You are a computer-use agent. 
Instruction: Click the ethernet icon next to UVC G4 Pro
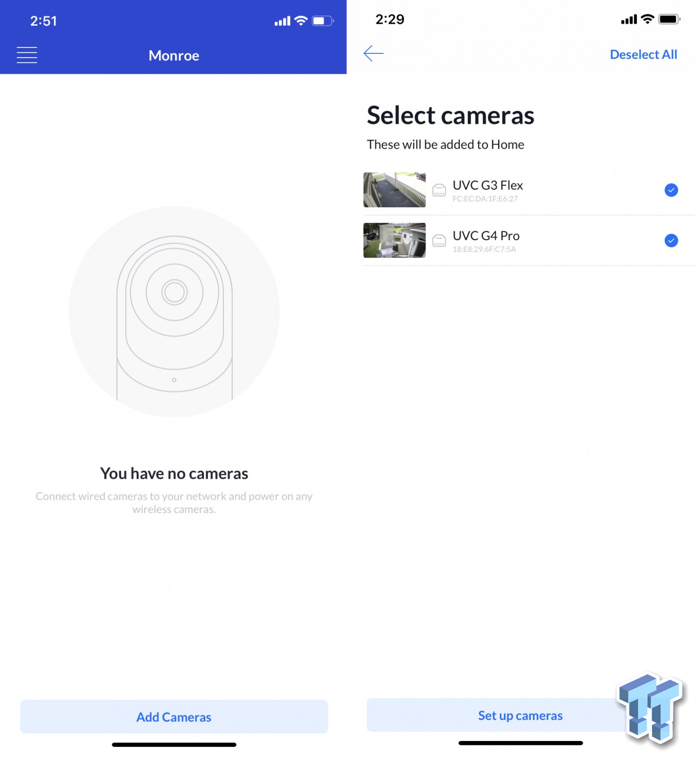click(439, 241)
